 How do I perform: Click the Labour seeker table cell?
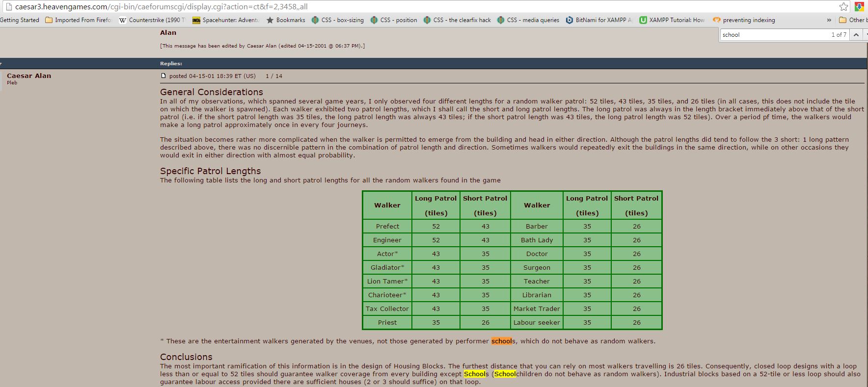pyautogui.click(x=537, y=322)
